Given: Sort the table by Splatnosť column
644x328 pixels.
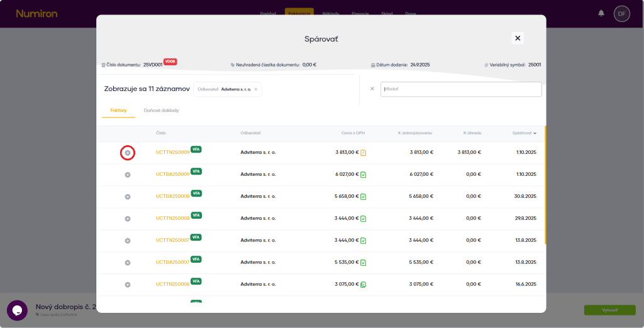Looking at the screenshot, I should 524,133.
